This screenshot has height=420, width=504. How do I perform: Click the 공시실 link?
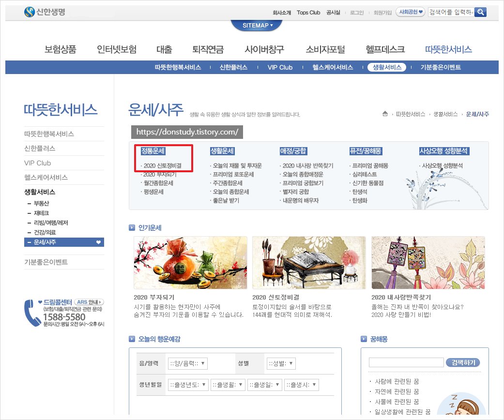pos(333,13)
